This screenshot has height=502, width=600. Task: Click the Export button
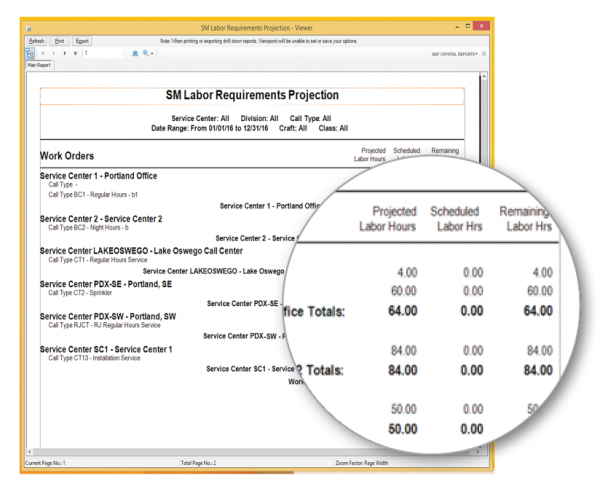tap(82, 41)
